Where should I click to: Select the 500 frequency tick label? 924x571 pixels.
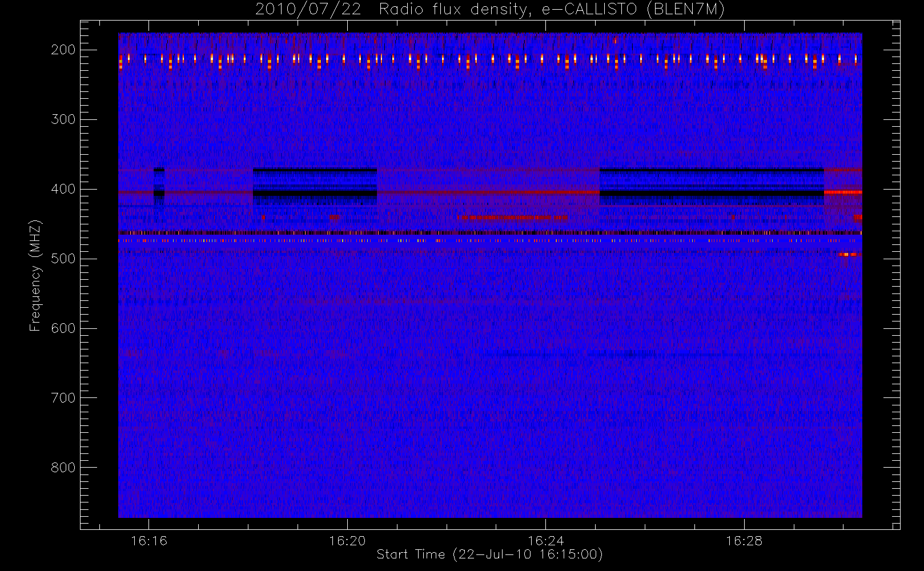pos(63,259)
